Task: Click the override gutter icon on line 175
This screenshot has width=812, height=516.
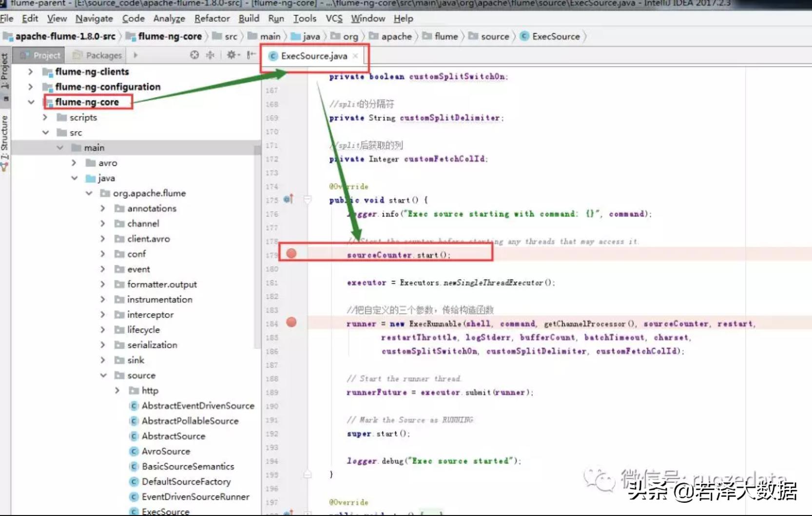Action: pos(288,199)
